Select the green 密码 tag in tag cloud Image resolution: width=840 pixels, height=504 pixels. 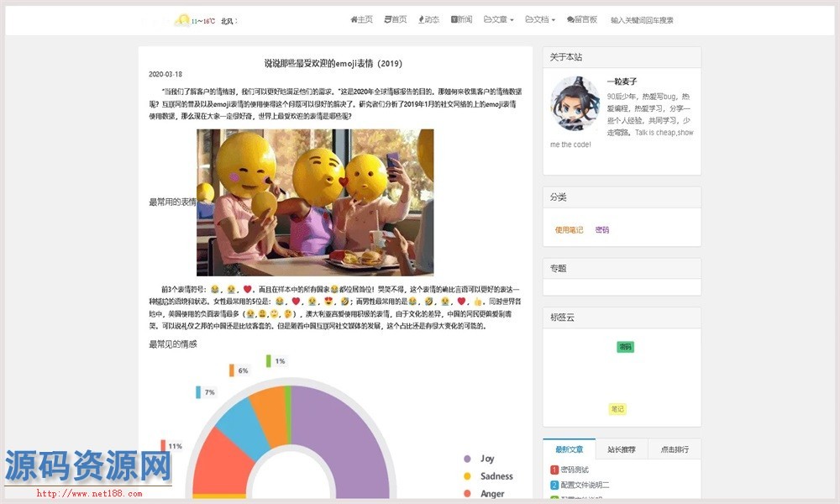coord(625,347)
